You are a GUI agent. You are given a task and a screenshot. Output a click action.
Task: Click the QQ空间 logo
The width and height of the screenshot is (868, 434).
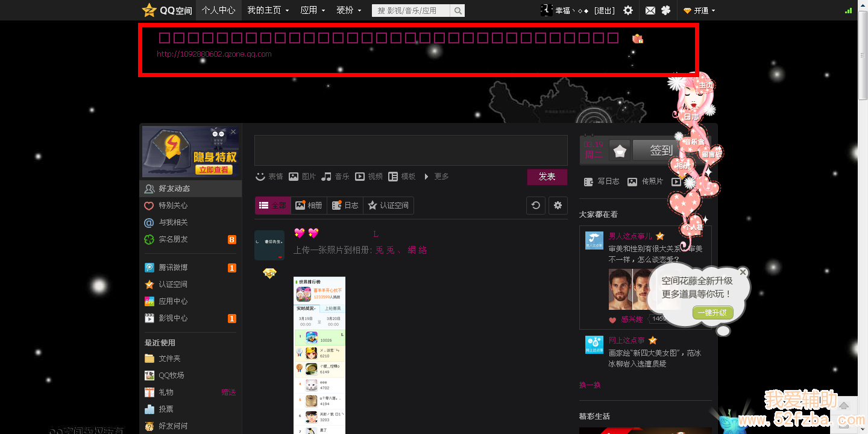(167, 10)
